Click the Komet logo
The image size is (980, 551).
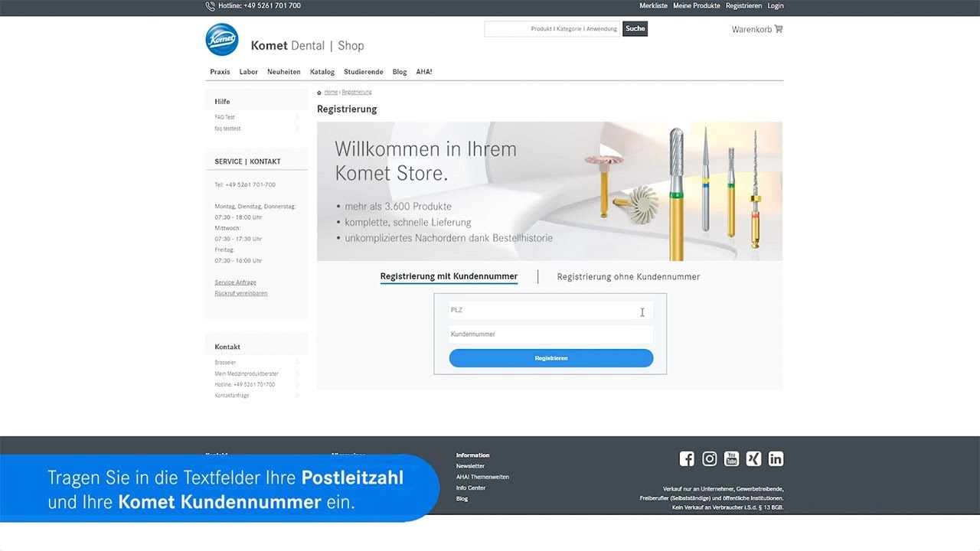click(x=222, y=40)
